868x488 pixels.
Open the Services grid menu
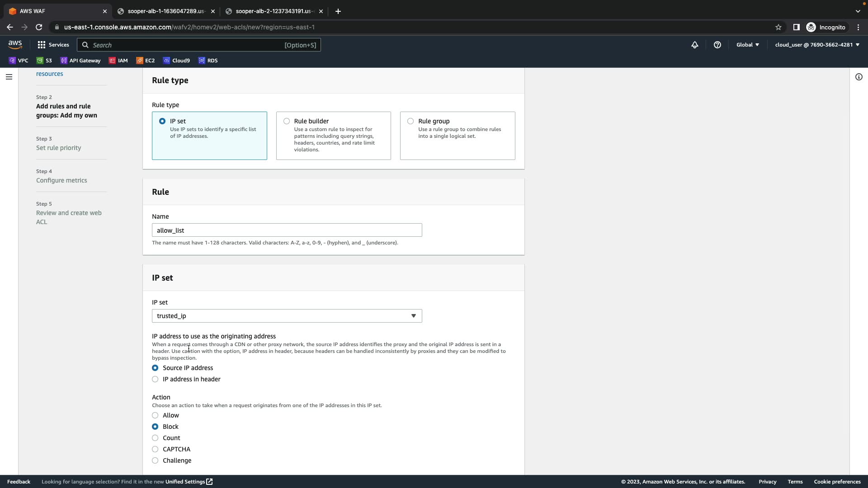[53, 45]
